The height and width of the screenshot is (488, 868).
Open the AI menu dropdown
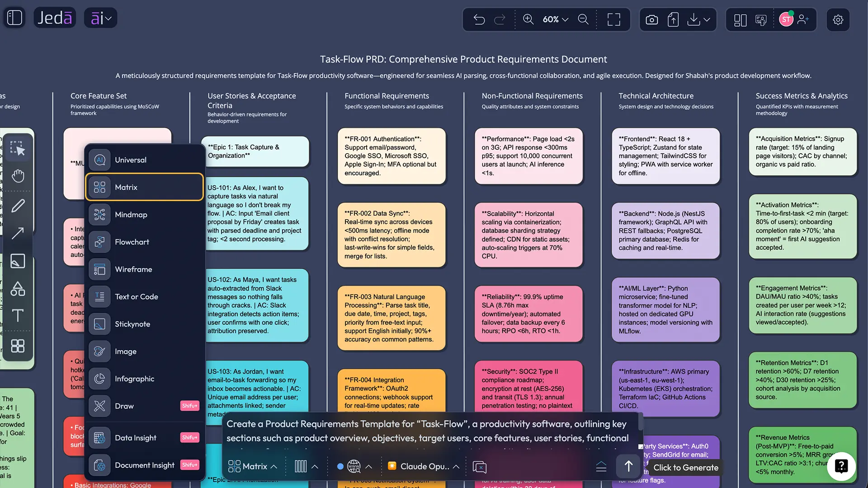pyautogui.click(x=100, y=18)
